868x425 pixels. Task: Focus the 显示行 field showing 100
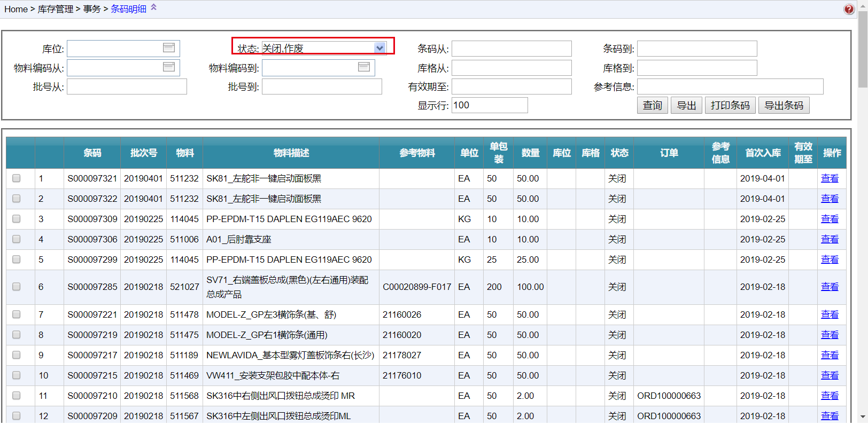click(x=490, y=105)
